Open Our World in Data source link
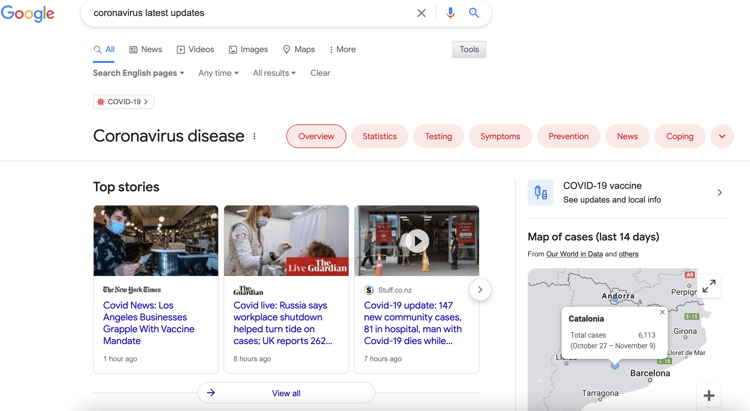Viewport: 750px width, 411px height. [574, 254]
